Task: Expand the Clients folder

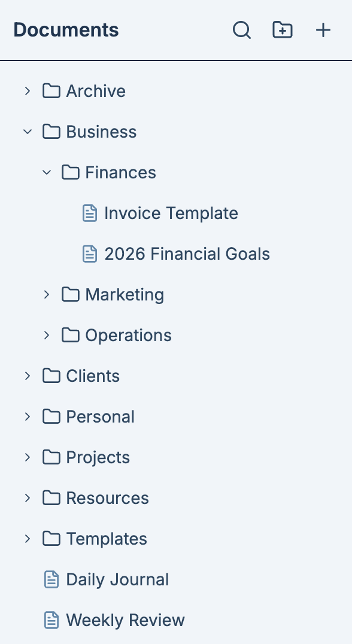Action: tap(28, 375)
